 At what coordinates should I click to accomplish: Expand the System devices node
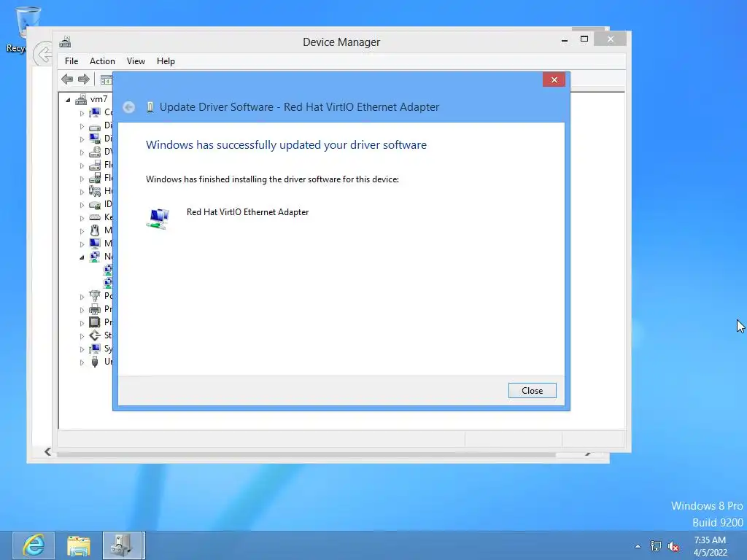82,349
